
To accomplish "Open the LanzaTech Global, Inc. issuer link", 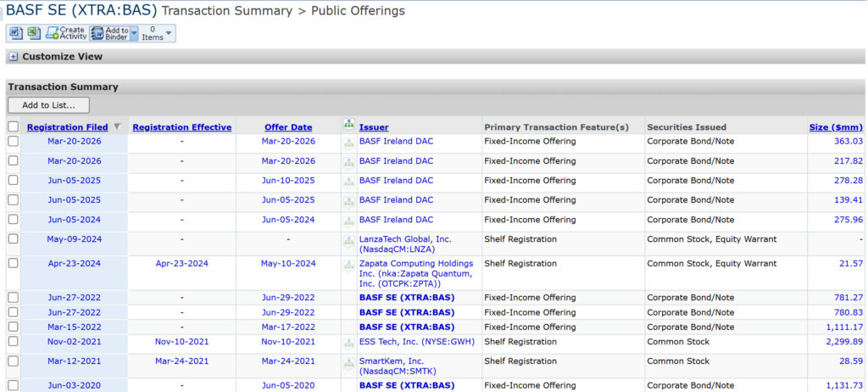I will point(405,244).
